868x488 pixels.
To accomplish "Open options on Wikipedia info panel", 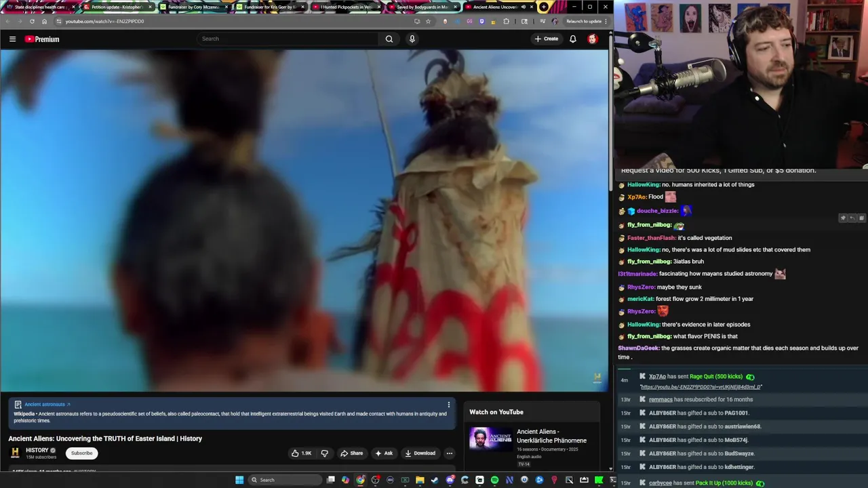I will point(448,405).
